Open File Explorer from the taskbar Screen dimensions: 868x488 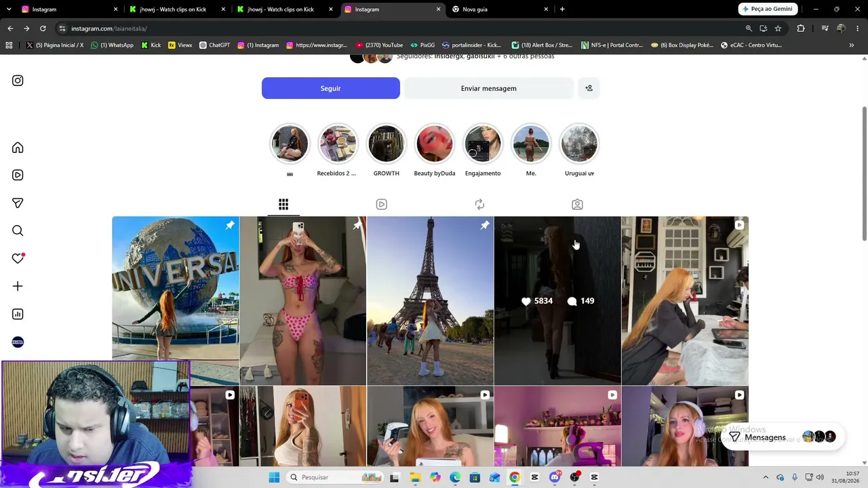[x=415, y=477]
